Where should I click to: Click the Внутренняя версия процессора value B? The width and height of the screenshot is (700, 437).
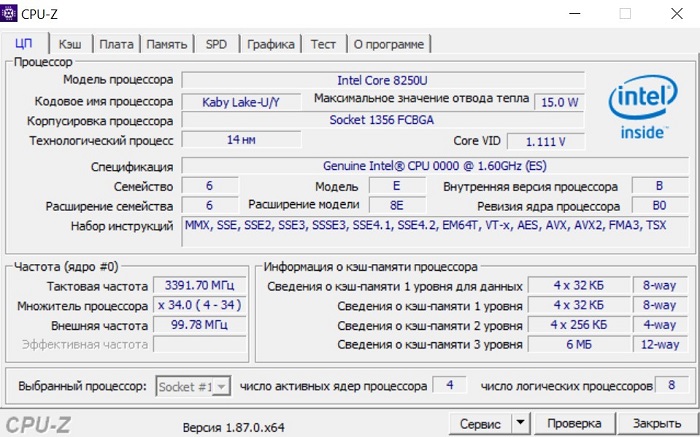pyautogui.click(x=660, y=186)
